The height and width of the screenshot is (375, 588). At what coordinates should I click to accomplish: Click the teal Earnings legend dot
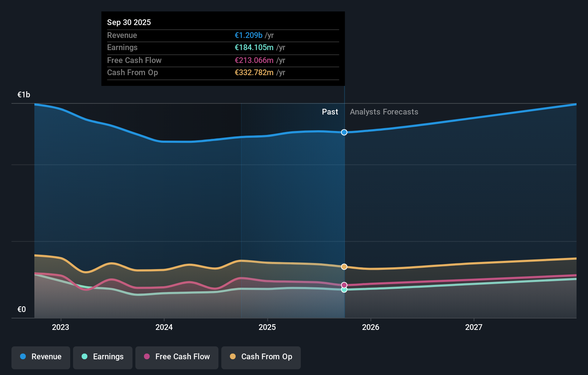click(84, 357)
